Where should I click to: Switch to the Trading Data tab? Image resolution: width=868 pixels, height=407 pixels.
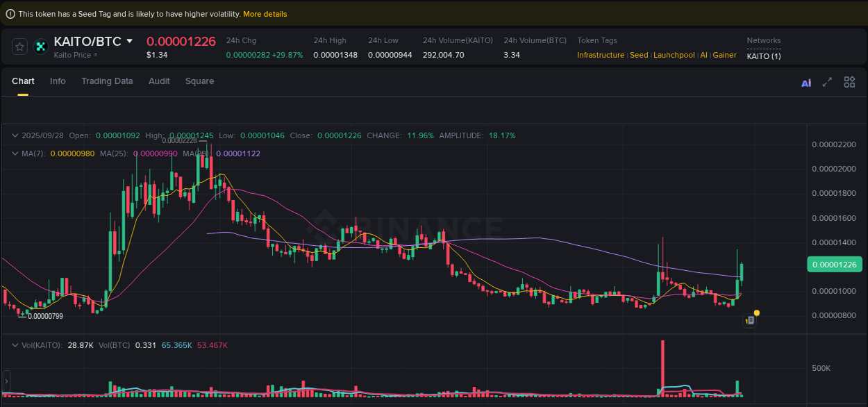click(107, 81)
